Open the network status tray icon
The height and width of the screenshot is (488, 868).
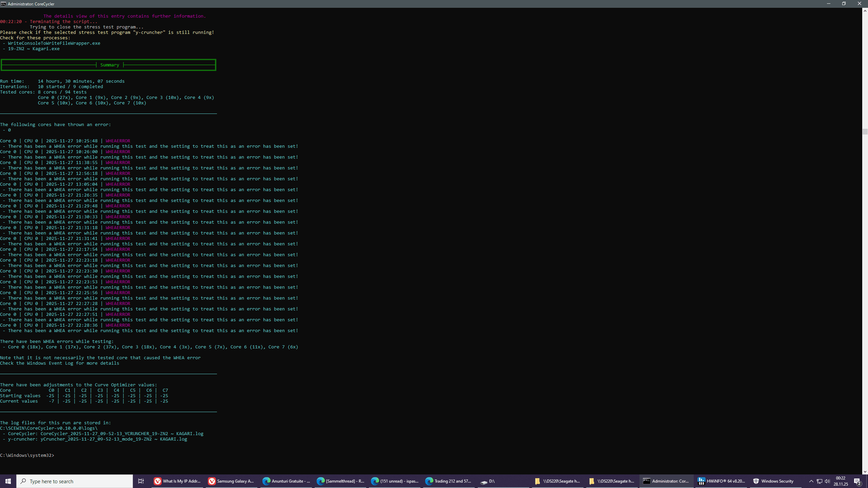click(820, 481)
